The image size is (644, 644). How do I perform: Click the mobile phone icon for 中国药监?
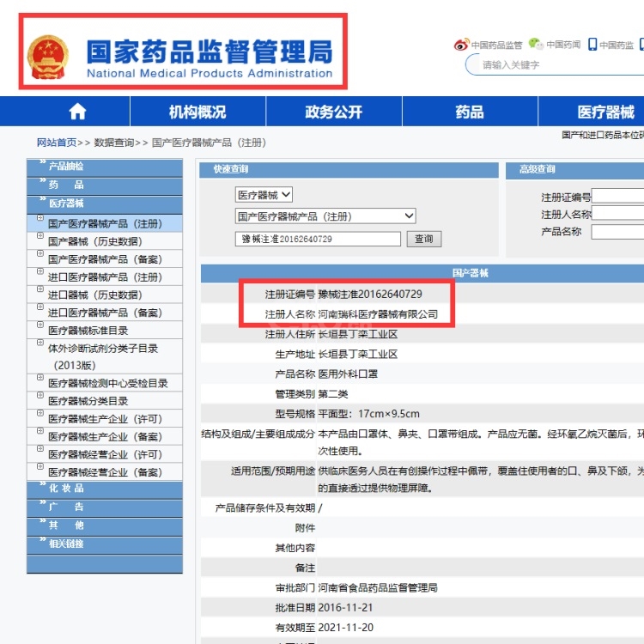point(592,45)
